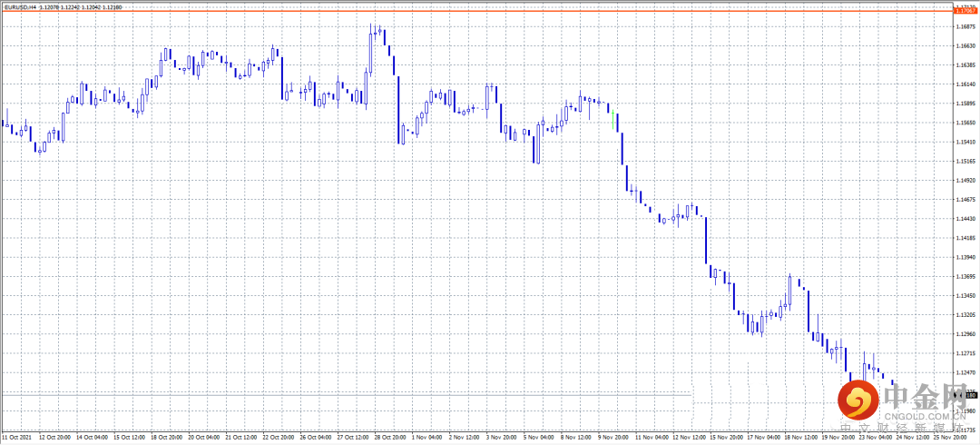This screenshot has height=445, width=980.
Task: Click the 11 Oct 2021 time label
Action: [16, 438]
